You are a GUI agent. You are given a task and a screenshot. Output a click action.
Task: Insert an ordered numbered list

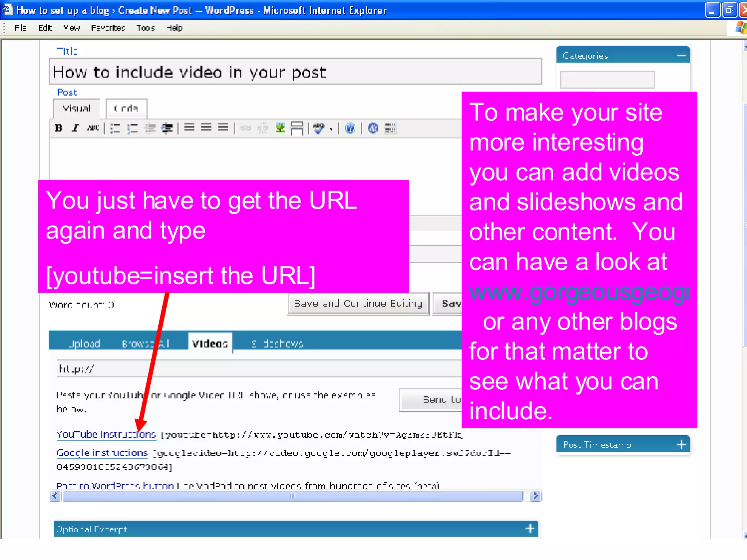pyautogui.click(x=132, y=128)
